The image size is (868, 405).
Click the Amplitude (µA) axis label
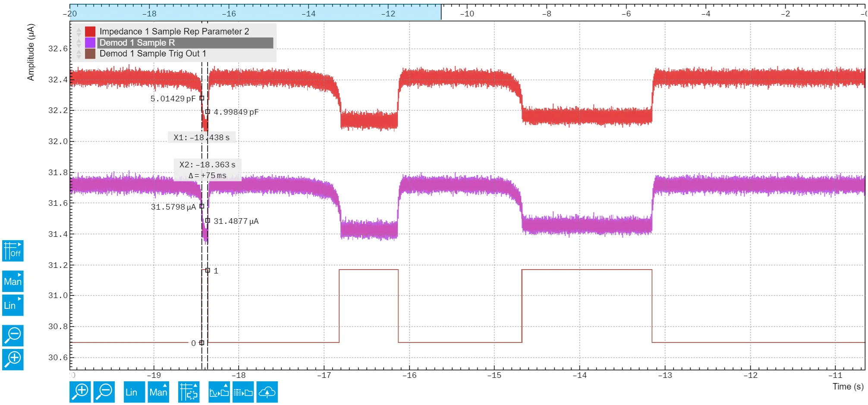pos(30,52)
